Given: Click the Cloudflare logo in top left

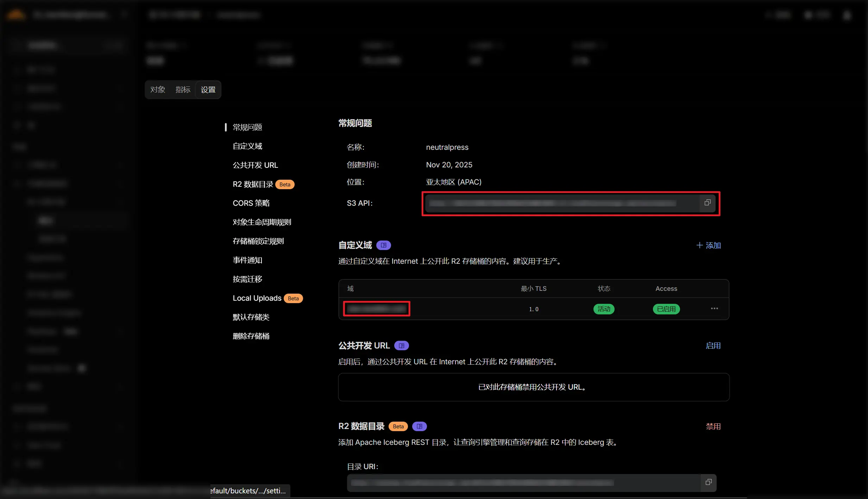Looking at the screenshot, I should pyautogui.click(x=15, y=14).
